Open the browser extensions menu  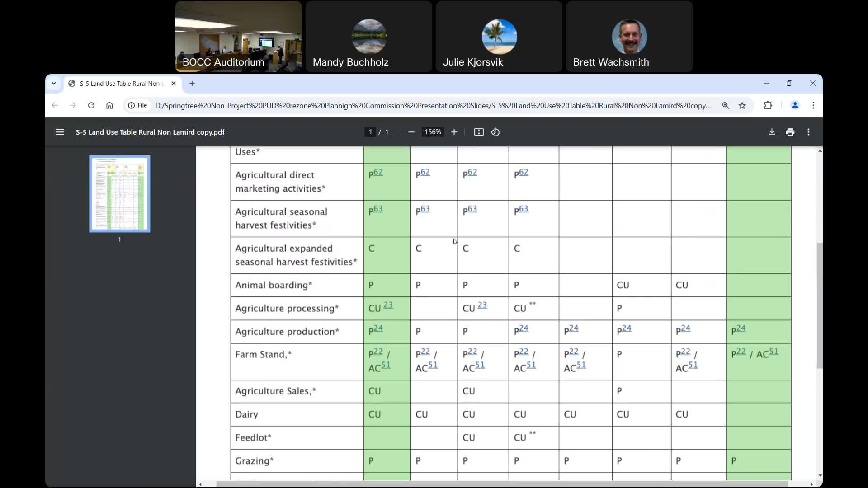click(x=768, y=105)
